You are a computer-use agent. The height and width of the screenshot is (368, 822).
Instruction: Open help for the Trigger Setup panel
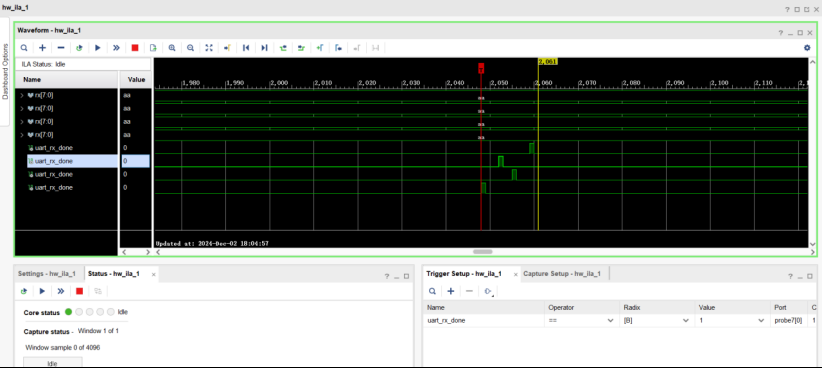click(791, 276)
